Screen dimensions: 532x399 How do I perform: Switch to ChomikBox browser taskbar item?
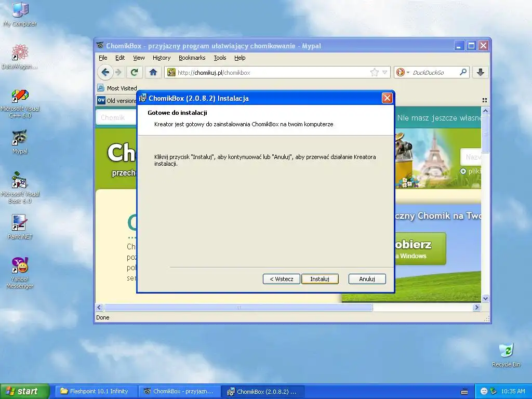pos(179,391)
